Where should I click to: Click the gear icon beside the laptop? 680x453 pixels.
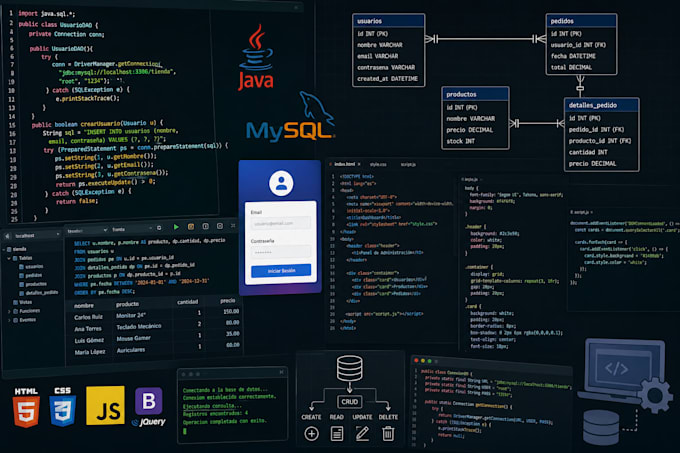point(655,395)
